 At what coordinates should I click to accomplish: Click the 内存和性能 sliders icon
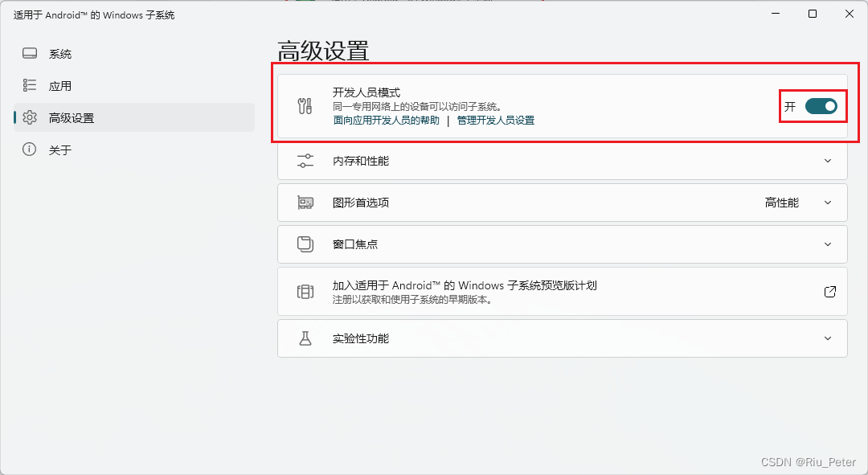click(305, 161)
